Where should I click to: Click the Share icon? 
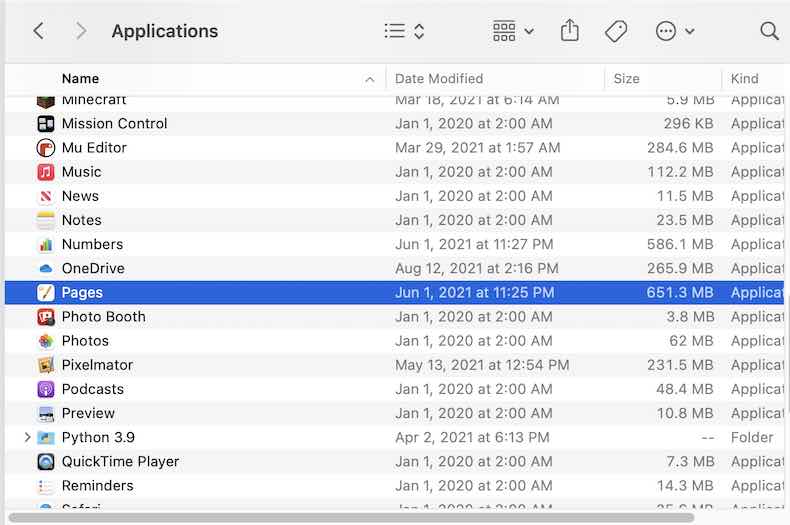pyautogui.click(x=570, y=30)
